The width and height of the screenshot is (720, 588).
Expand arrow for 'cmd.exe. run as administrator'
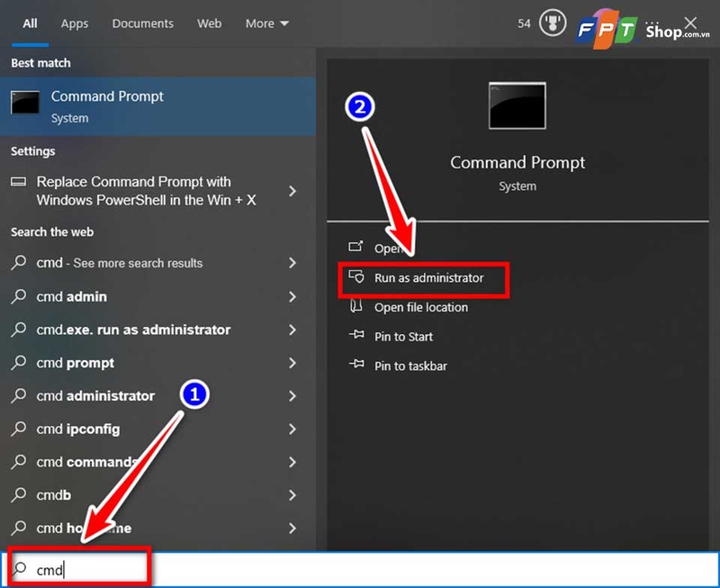[x=292, y=330]
